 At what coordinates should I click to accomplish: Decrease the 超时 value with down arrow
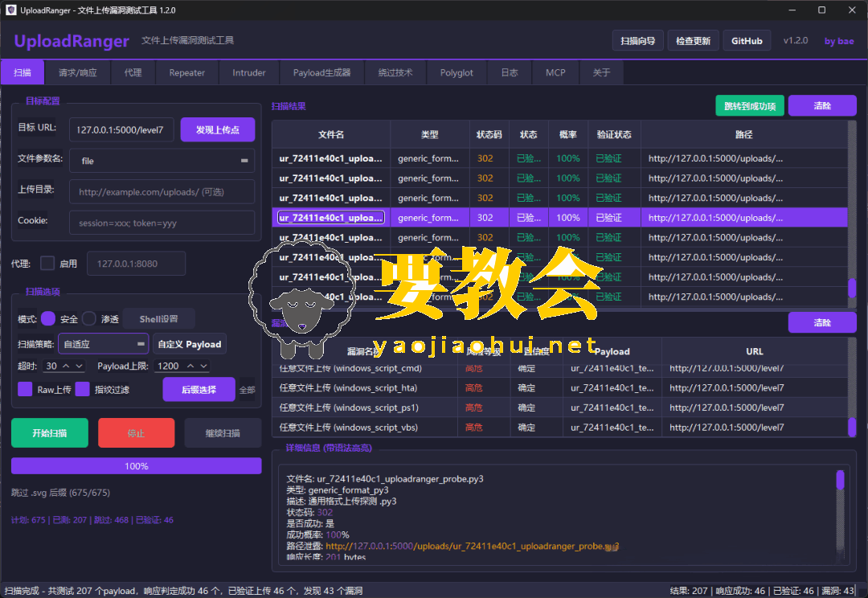[79, 366]
